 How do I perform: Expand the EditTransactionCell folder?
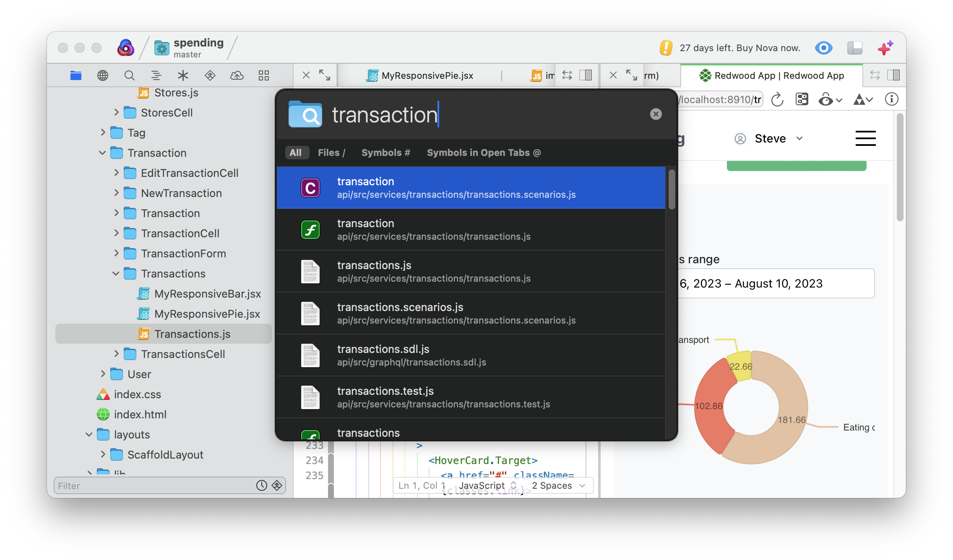pyautogui.click(x=116, y=173)
